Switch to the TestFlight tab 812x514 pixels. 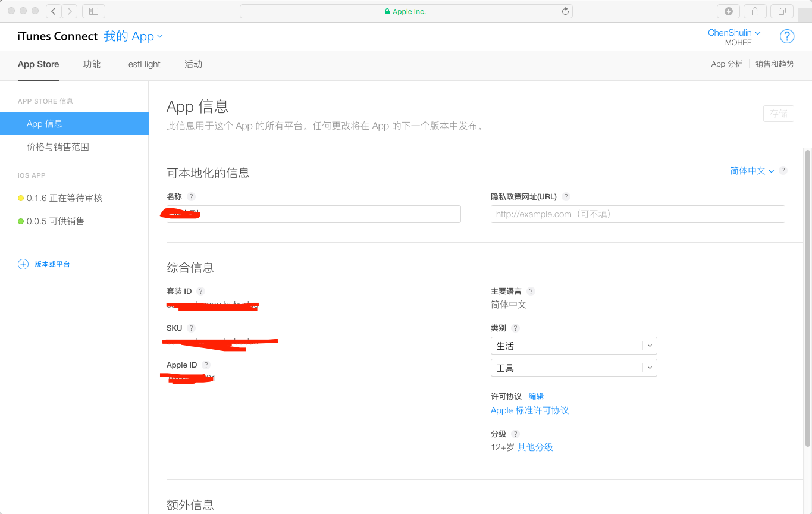(x=142, y=64)
